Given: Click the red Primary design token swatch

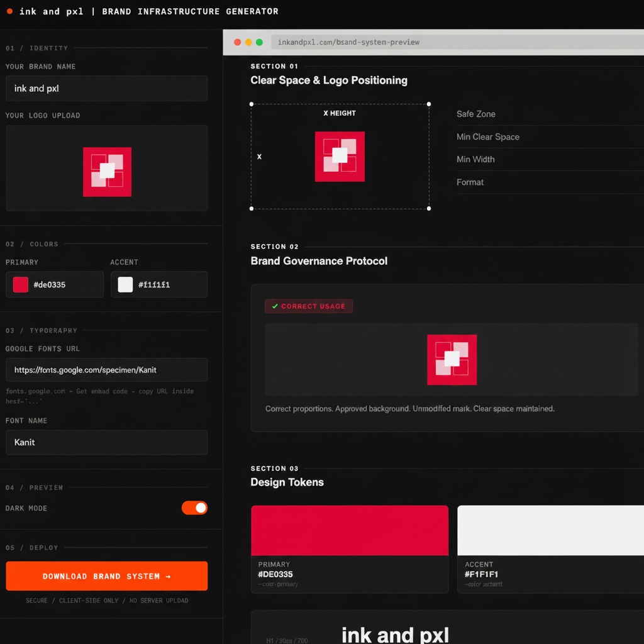Looking at the screenshot, I should [350, 531].
